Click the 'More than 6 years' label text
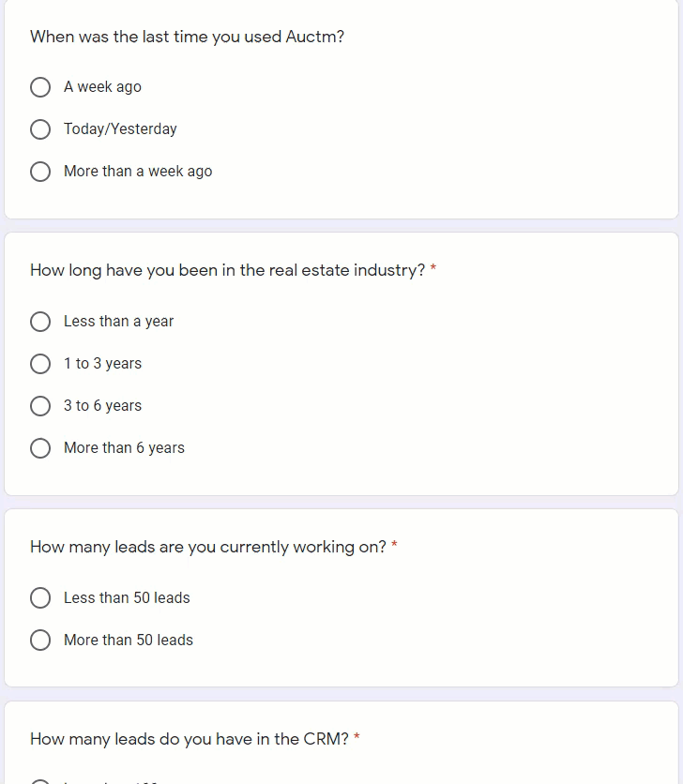The width and height of the screenshot is (683, 784). point(124,448)
